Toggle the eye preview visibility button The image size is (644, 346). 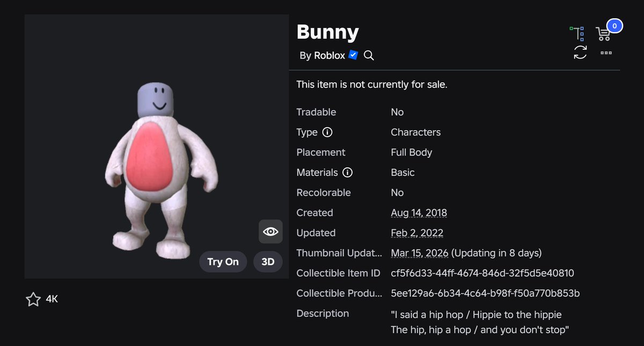point(270,232)
